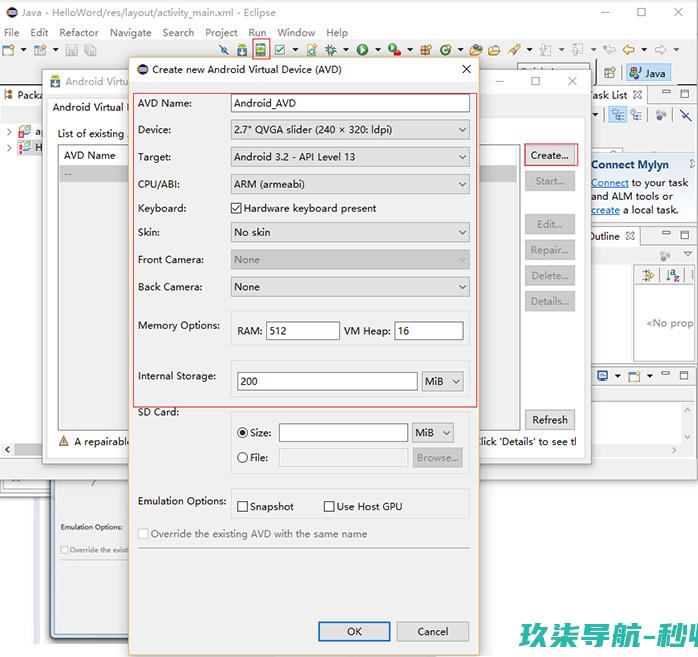Click the RAM input field

[x=303, y=331]
